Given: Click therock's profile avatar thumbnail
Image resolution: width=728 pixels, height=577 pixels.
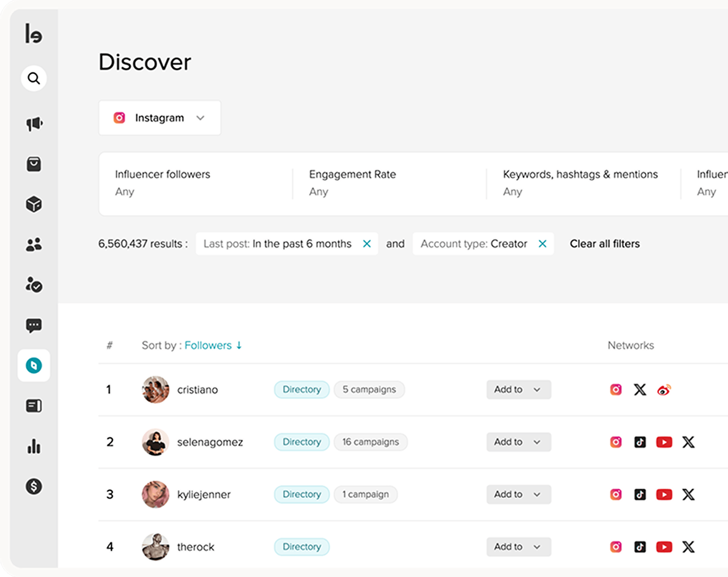Looking at the screenshot, I should click(155, 547).
